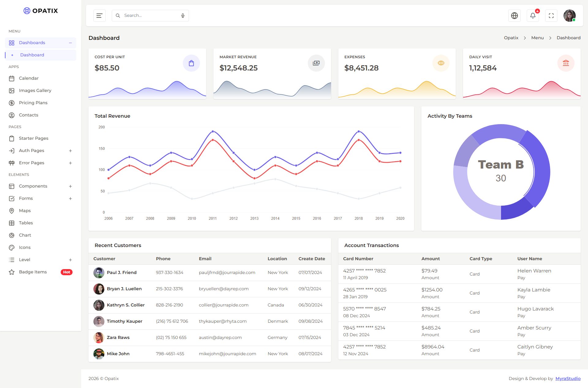
Task: Click the Icons palette icon
Action: click(x=12, y=248)
